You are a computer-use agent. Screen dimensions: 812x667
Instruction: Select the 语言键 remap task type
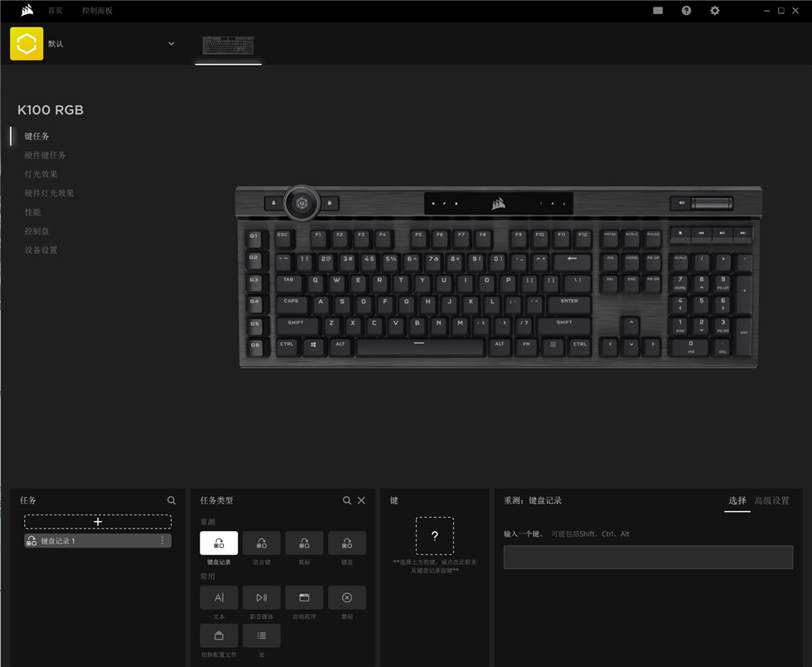(x=262, y=543)
